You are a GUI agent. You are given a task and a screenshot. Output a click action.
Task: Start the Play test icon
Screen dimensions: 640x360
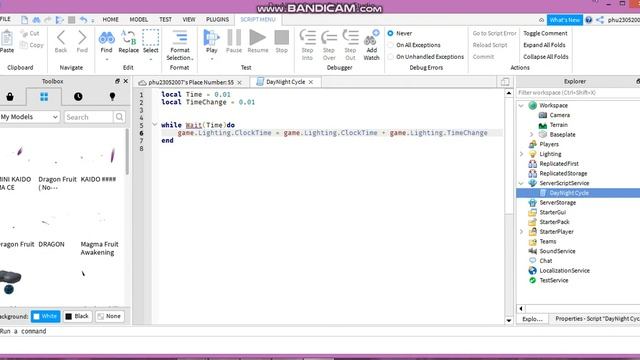pyautogui.click(x=211, y=37)
